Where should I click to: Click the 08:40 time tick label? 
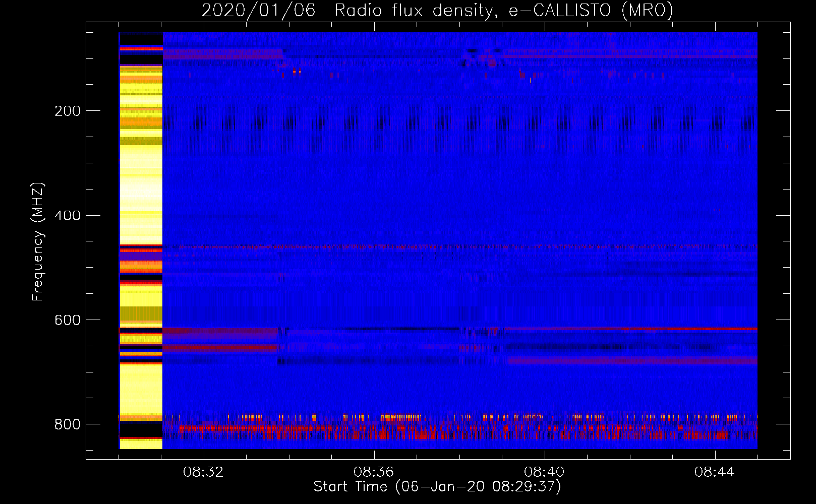pyautogui.click(x=544, y=472)
